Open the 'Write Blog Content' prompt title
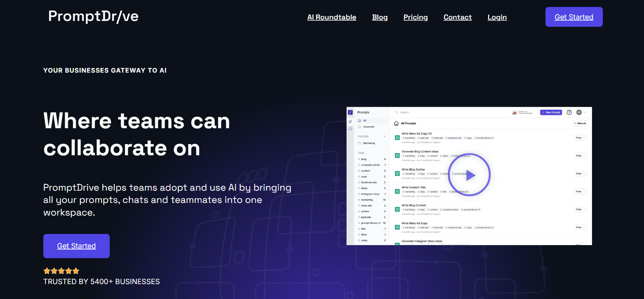 coord(414,205)
